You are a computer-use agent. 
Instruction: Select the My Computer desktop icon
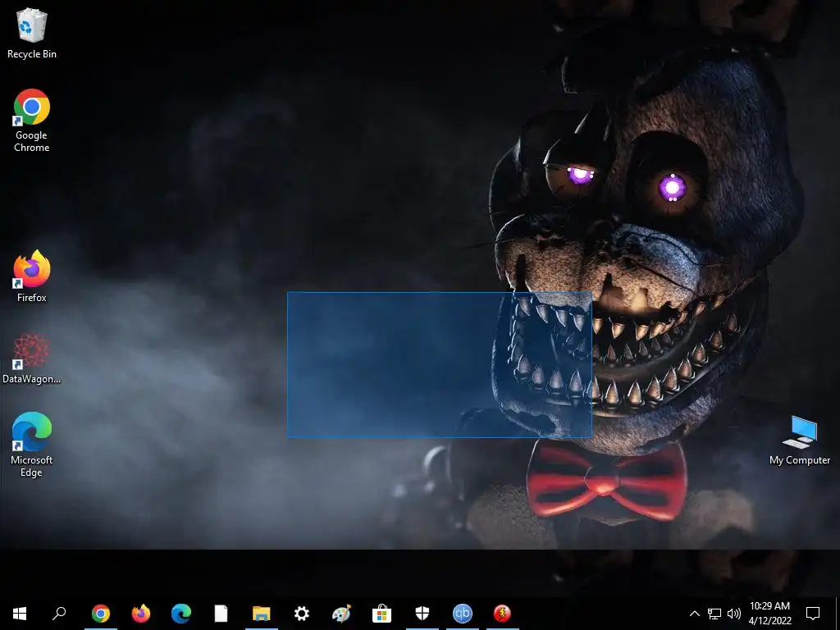pyautogui.click(x=799, y=441)
